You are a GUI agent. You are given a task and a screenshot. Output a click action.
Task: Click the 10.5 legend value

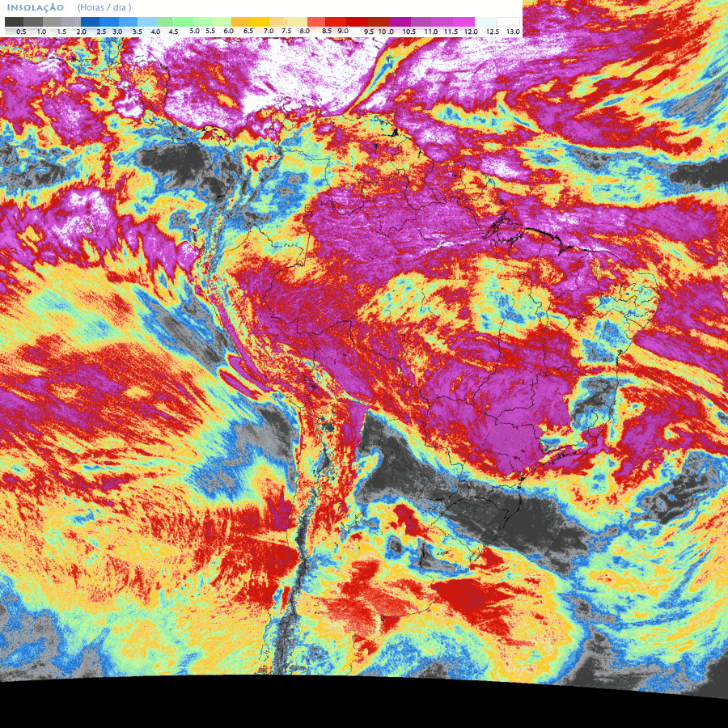point(409,32)
